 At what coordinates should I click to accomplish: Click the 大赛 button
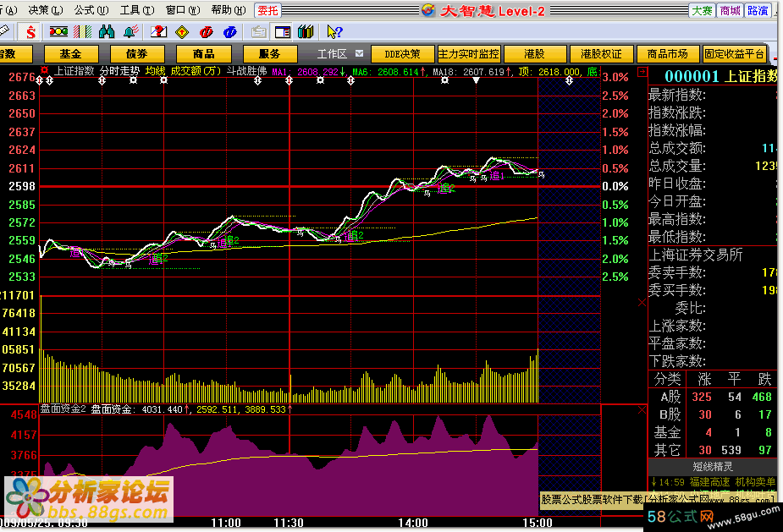pyautogui.click(x=702, y=10)
